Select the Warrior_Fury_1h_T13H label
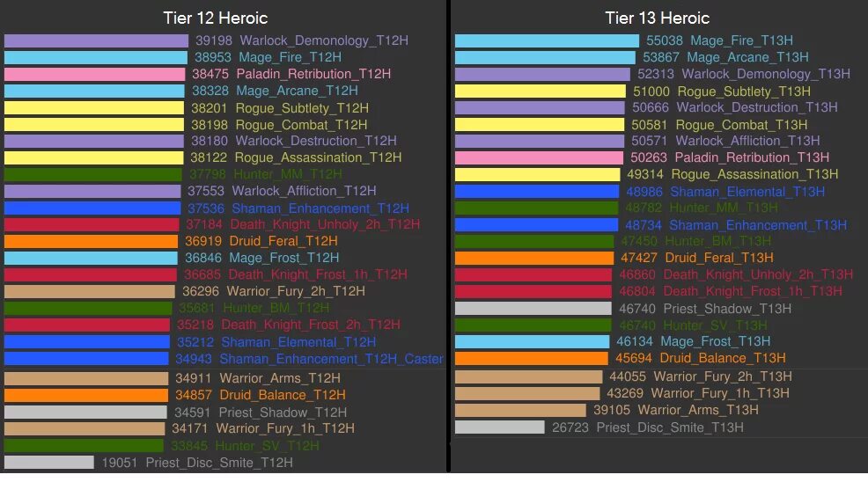 (x=719, y=393)
